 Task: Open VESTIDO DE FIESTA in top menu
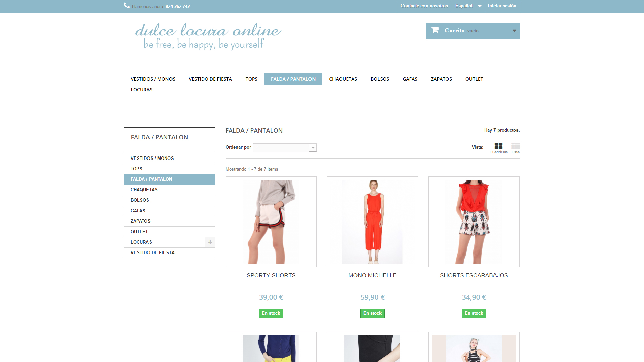point(210,79)
